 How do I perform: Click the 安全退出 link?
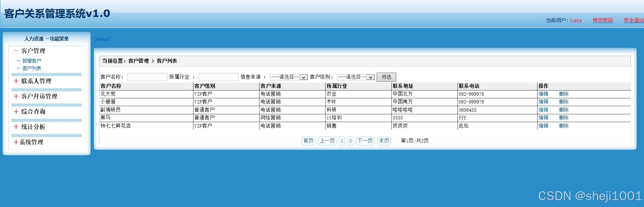(x=633, y=20)
